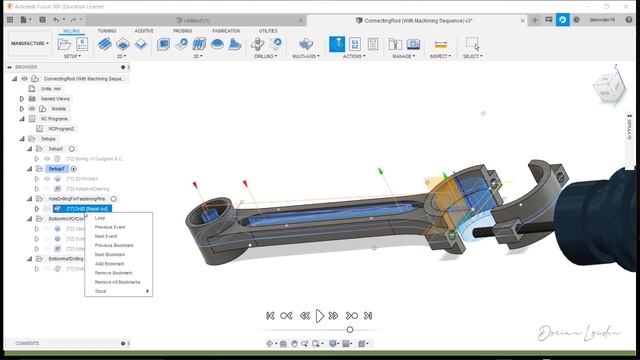Click the Setup Sheet icon
Viewport: 640px width, 360px height.
coord(373,44)
